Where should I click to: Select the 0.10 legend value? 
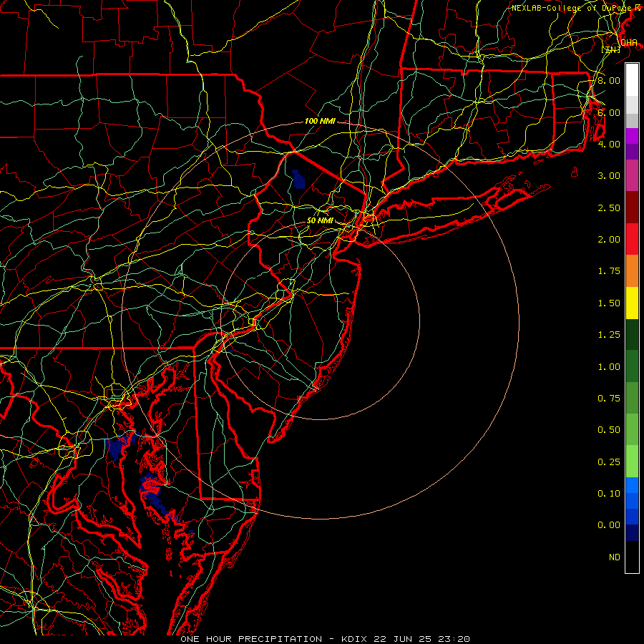609,494
